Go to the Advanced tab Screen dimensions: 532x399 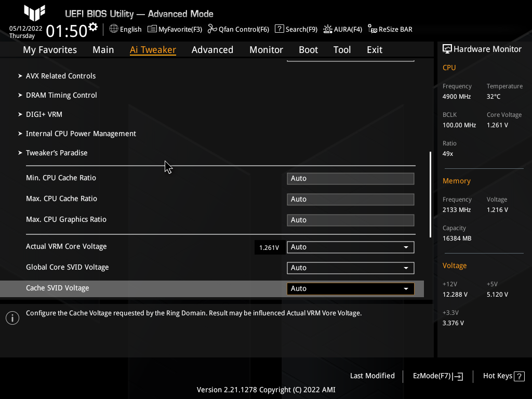point(212,50)
